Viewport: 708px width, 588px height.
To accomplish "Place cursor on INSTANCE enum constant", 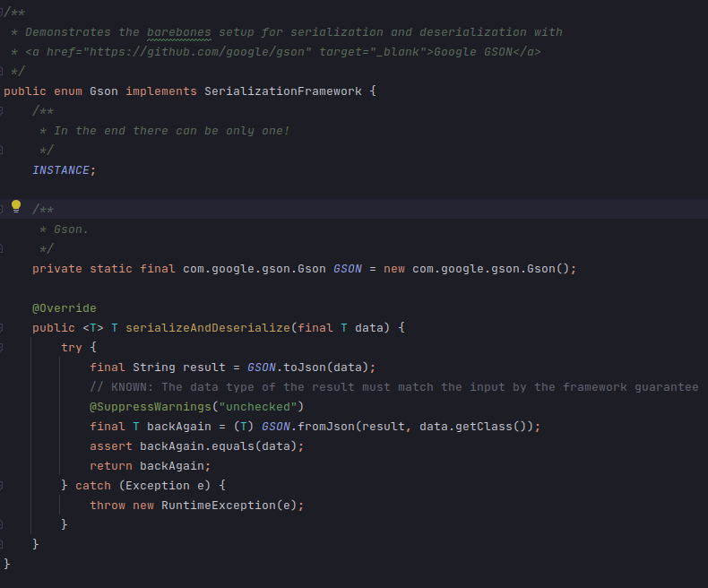I will (61, 169).
